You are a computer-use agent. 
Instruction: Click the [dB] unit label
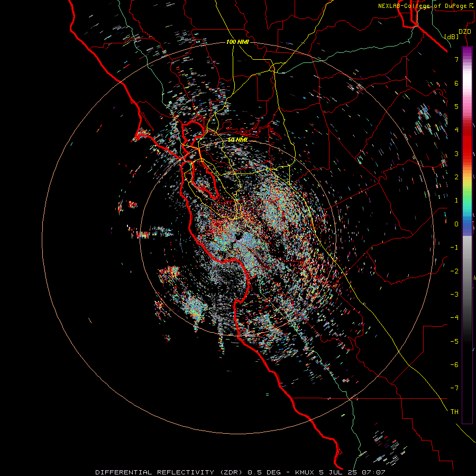452,36
